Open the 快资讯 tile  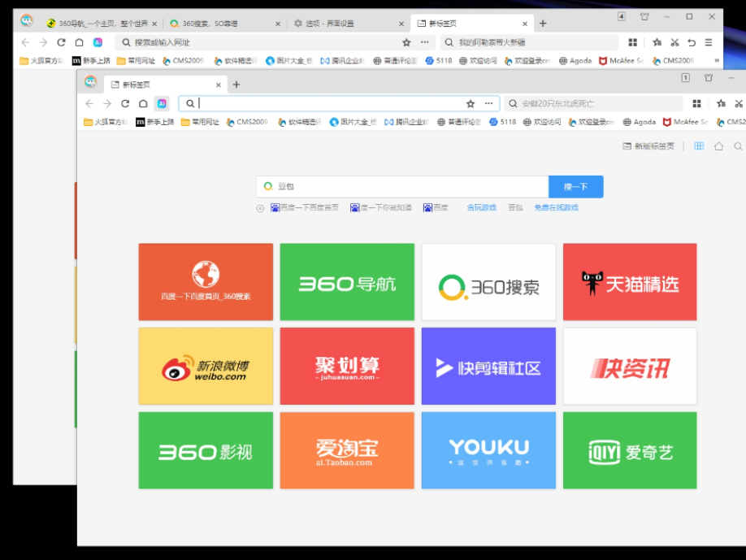pyautogui.click(x=630, y=366)
